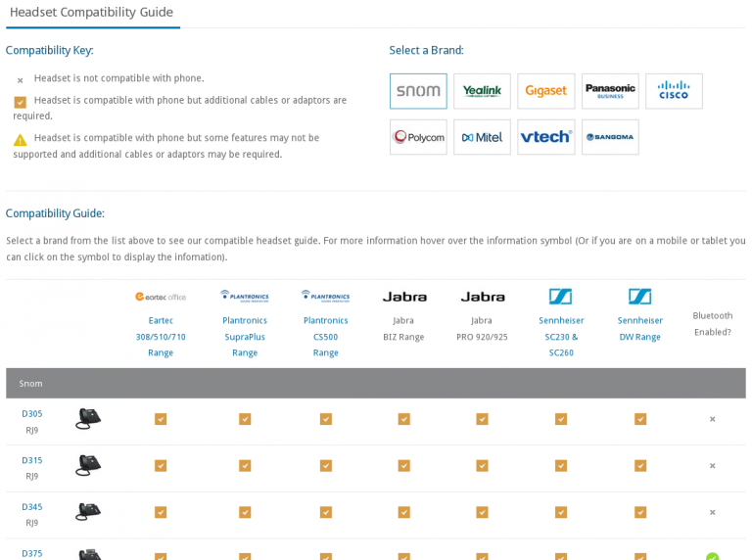Image resolution: width=752 pixels, height=560 pixels.
Task: Open the Headset Compatibility Guide tab
Action: pyautogui.click(x=91, y=13)
